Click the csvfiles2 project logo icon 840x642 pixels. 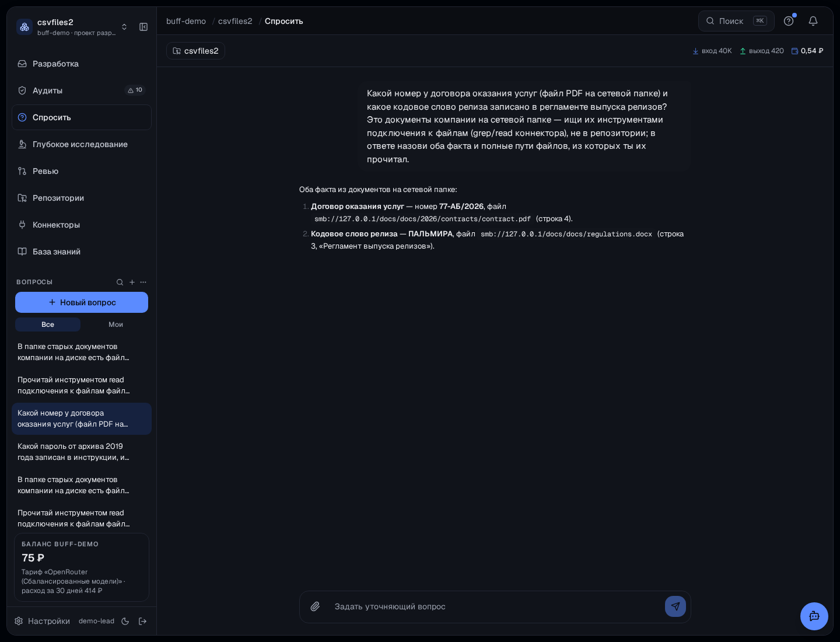tap(24, 27)
